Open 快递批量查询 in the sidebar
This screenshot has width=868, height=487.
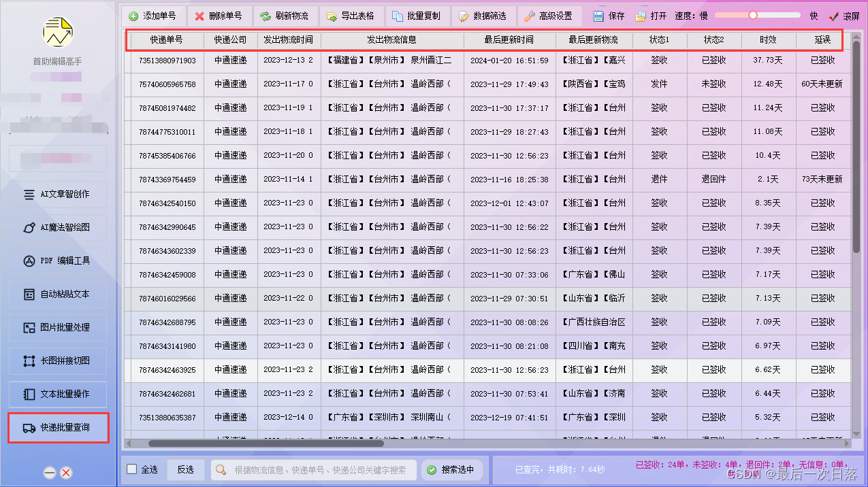tap(58, 428)
